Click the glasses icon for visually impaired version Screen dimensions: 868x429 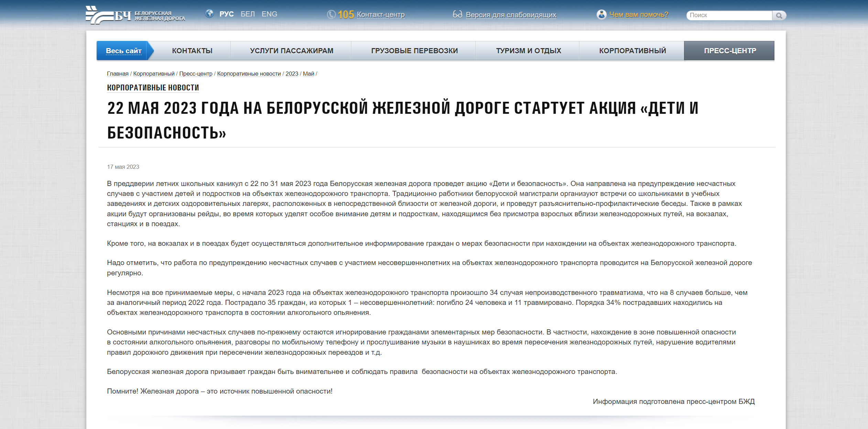458,14
